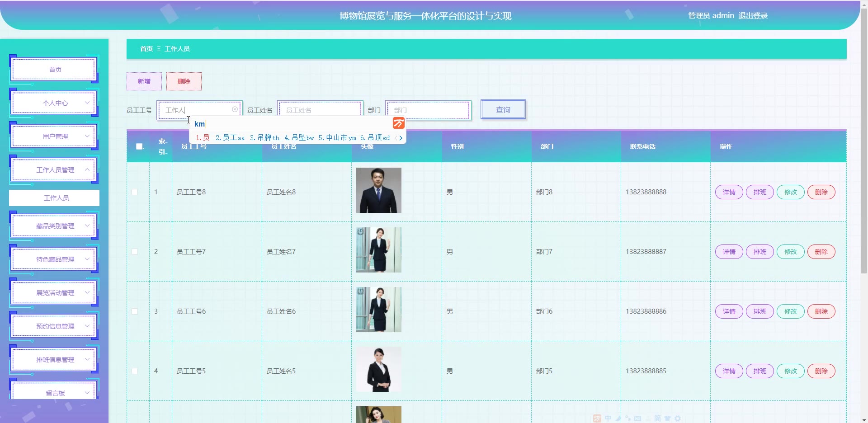The height and width of the screenshot is (423, 868).
Task: Choose IME candidate 3. 吊牌
Action: point(264,138)
